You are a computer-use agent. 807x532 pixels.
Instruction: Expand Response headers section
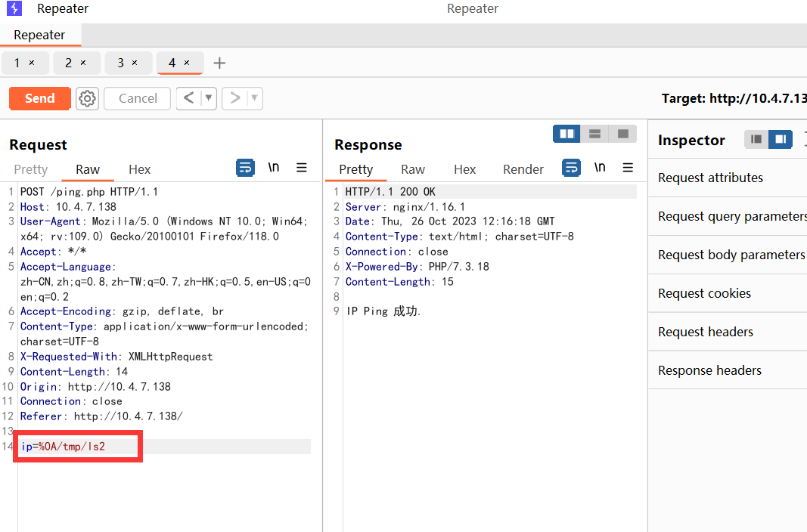click(x=728, y=370)
